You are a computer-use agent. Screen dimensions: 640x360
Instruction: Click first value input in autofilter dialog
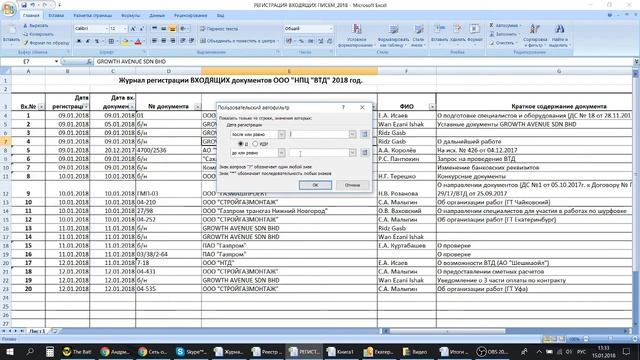coord(318,134)
